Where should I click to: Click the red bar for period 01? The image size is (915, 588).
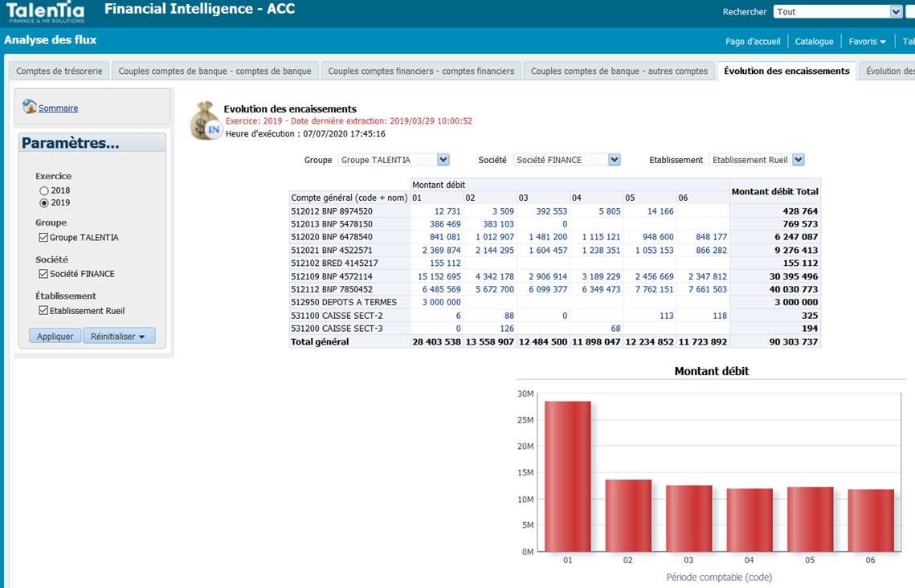point(568,476)
